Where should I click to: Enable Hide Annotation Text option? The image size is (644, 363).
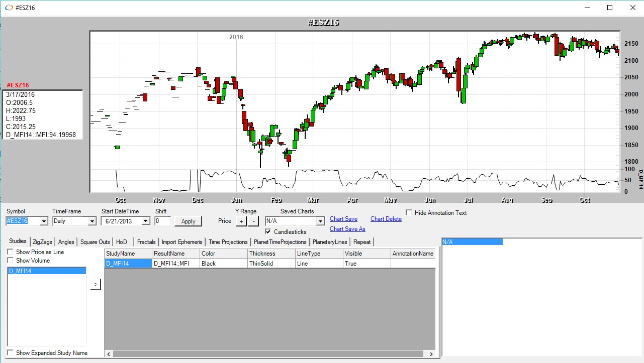[409, 213]
